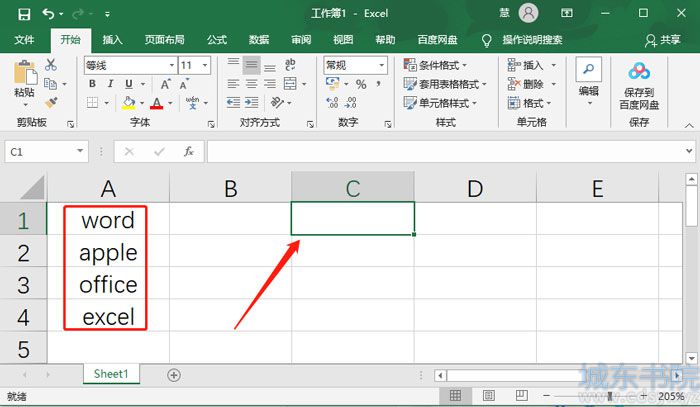Viewport: 700px width, 407px height.
Task: Click the Cut scissors icon
Action: point(50,65)
